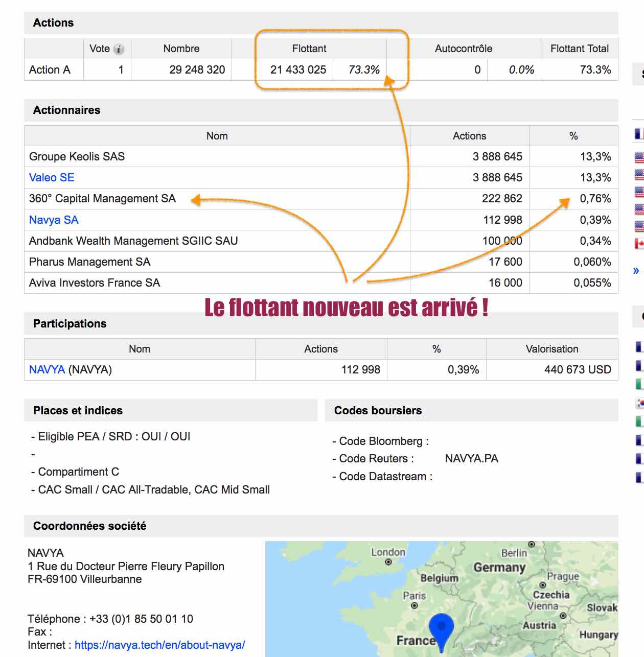The image size is (644, 657).
Task: Click the 100 000 shares value
Action: click(x=502, y=241)
